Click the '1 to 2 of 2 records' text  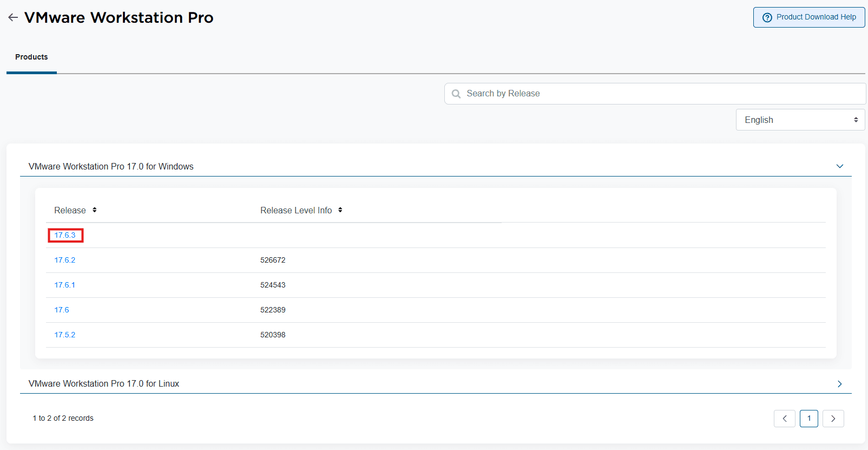coord(63,418)
